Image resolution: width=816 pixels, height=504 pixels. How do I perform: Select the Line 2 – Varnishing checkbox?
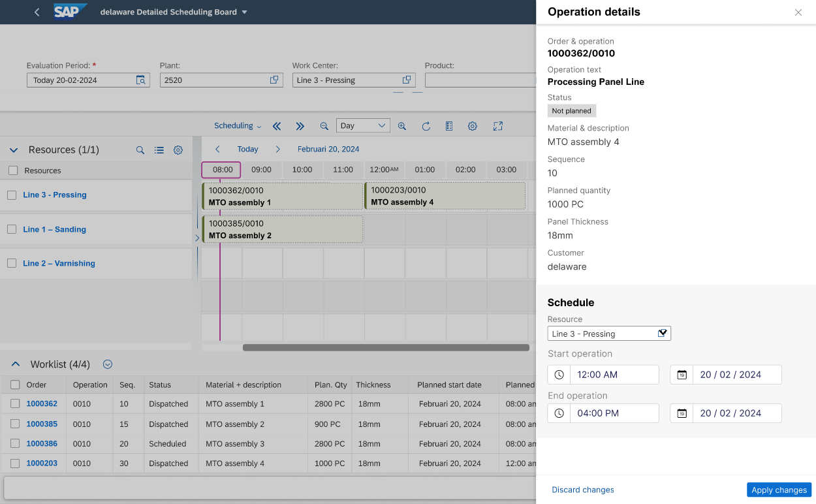[11, 263]
